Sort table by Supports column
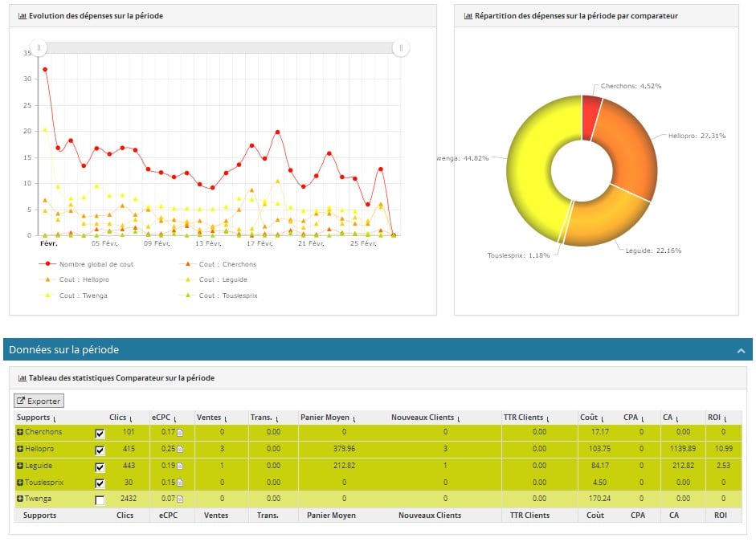 36,418
